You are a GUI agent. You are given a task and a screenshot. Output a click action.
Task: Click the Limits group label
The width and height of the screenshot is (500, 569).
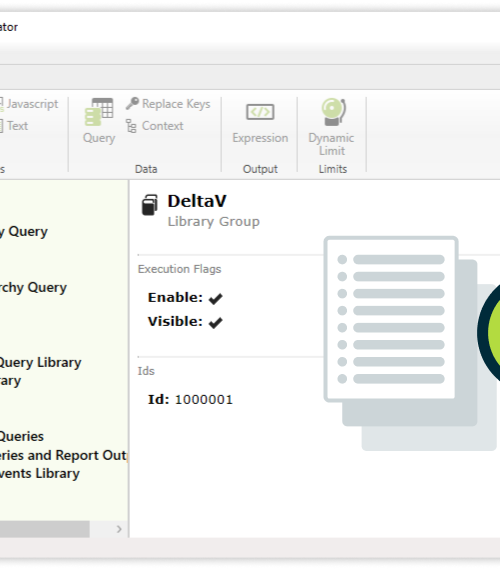(333, 169)
